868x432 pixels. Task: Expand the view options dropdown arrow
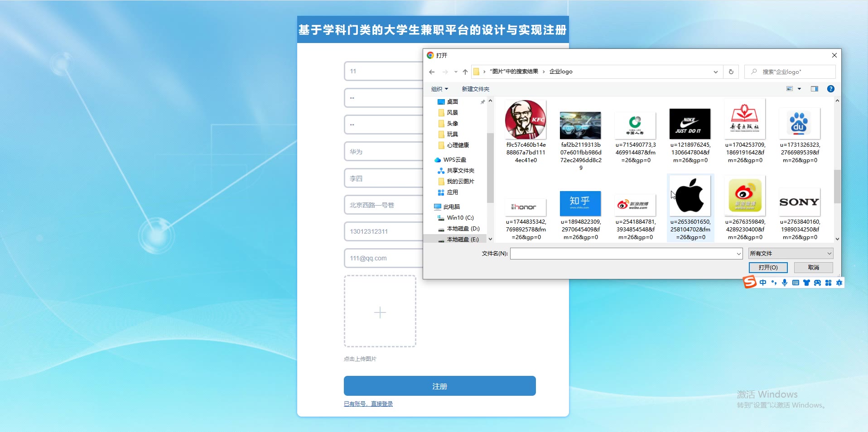[x=799, y=89]
